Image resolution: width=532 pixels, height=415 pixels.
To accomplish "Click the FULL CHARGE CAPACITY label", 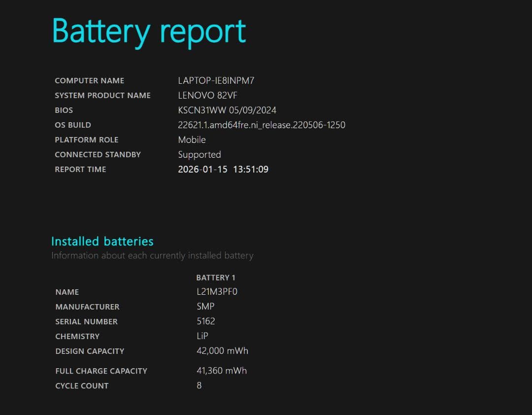I will pos(101,371).
